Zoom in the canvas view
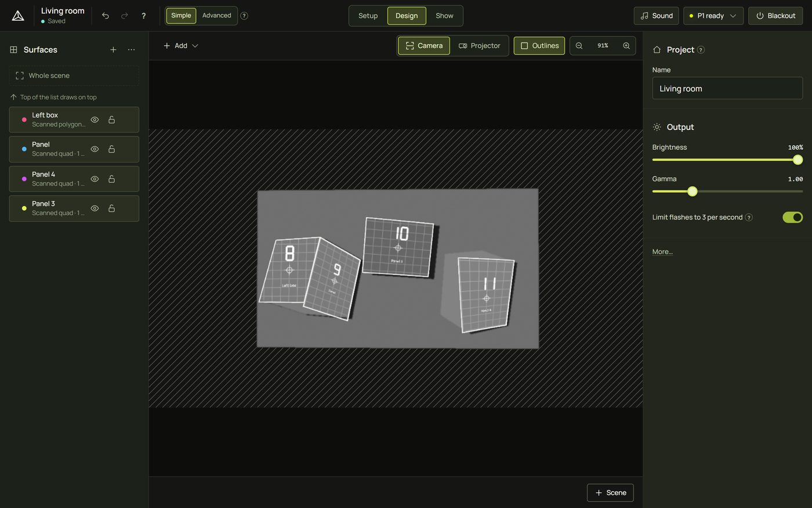Image resolution: width=812 pixels, height=508 pixels. [626, 46]
